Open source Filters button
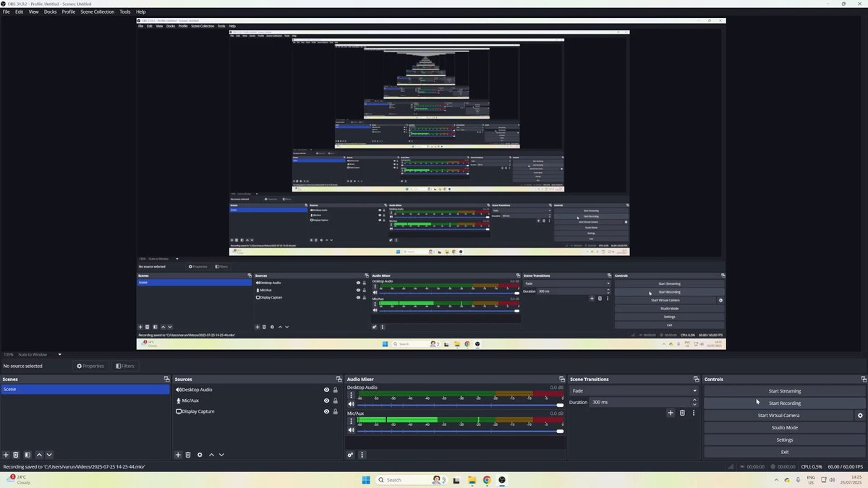Screen dimensions: 868x488 point(125,366)
